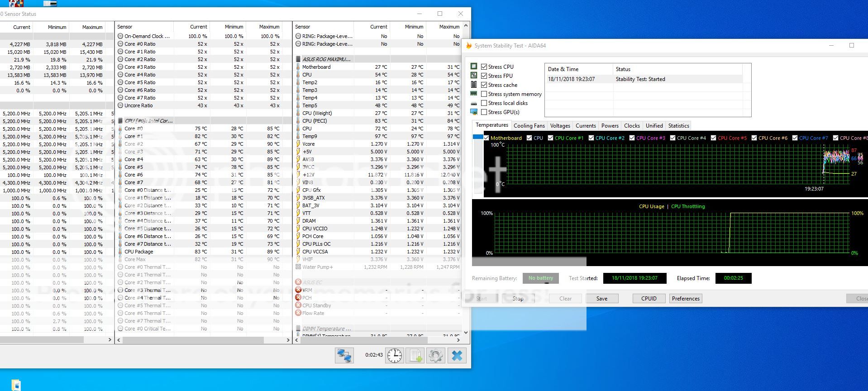Image resolution: width=868 pixels, height=391 pixels.
Task: Open AIDA64 Preferences
Action: (686, 299)
